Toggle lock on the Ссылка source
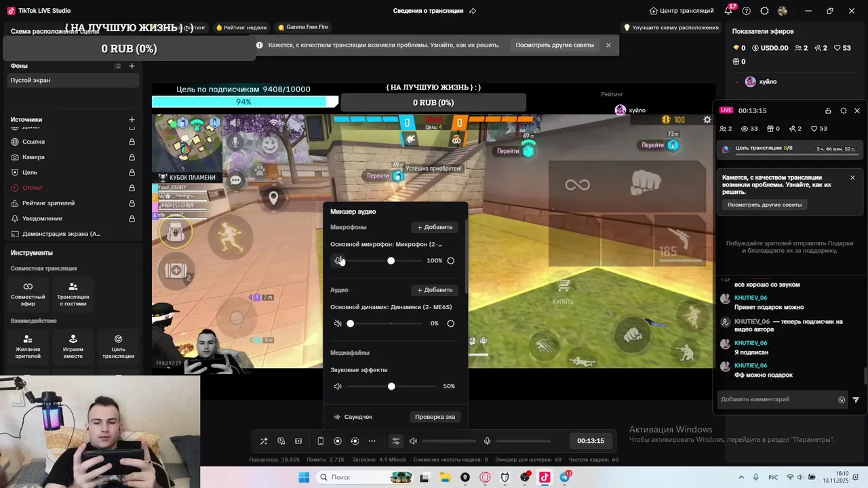Screen dimensions: 868x488 132,142
